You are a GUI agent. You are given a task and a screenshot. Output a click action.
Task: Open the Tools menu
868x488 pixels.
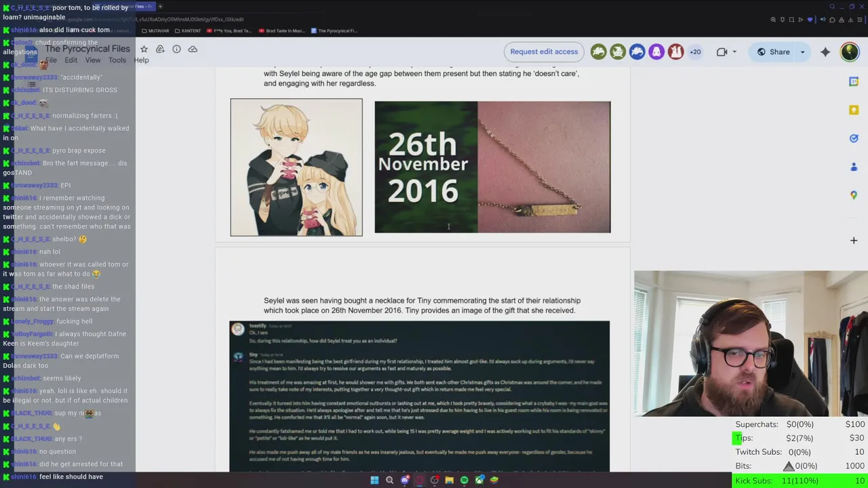[x=117, y=60]
